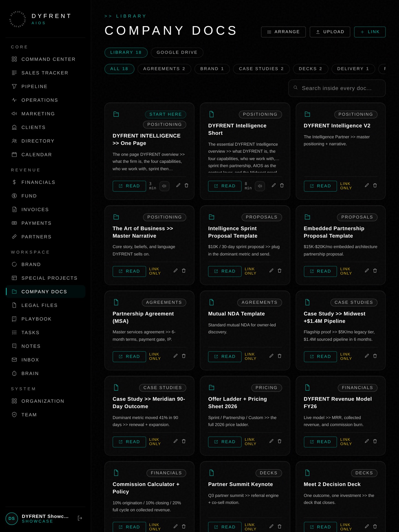The height and width of the screenshot is (532, 399).
Task: Click the Arrange button
Action: (x=283, y=32)
